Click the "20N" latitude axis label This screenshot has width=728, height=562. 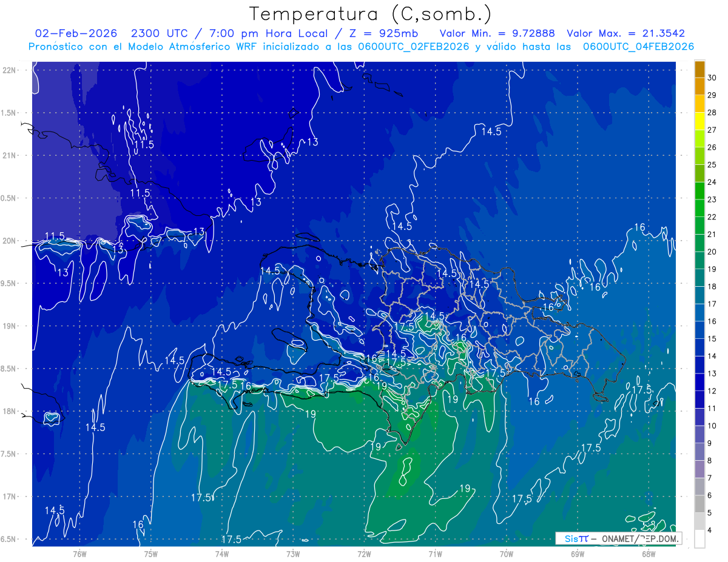click(x=9, y=241)
